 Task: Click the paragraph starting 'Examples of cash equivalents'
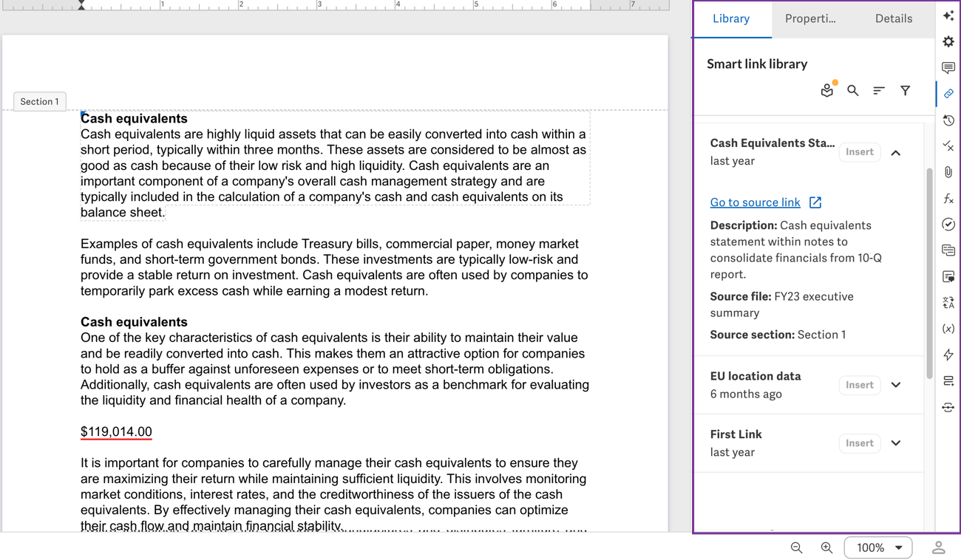[334, 267]
